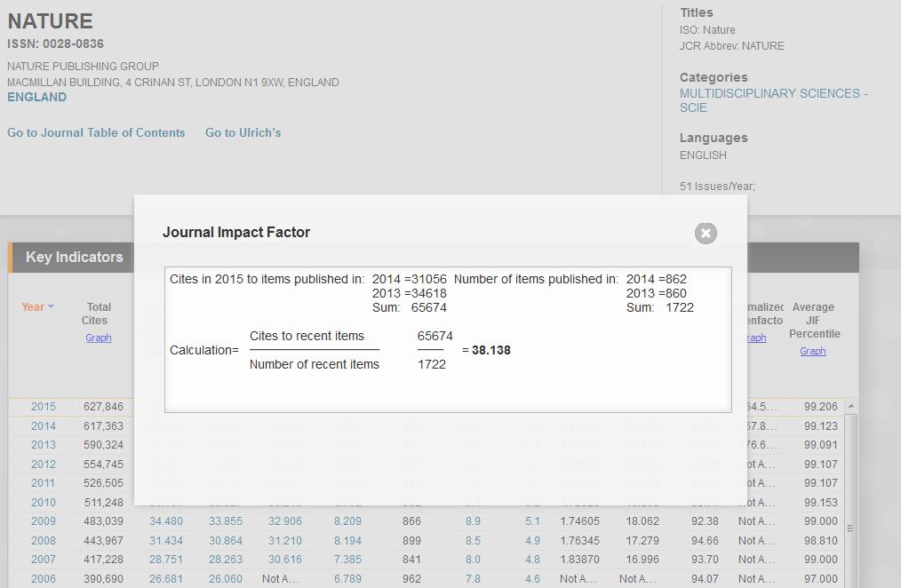Open 2006 citing half-life value 4.6
Image resolution: width=901 pixels, height=588 pixels.
[x=532, y=579]
